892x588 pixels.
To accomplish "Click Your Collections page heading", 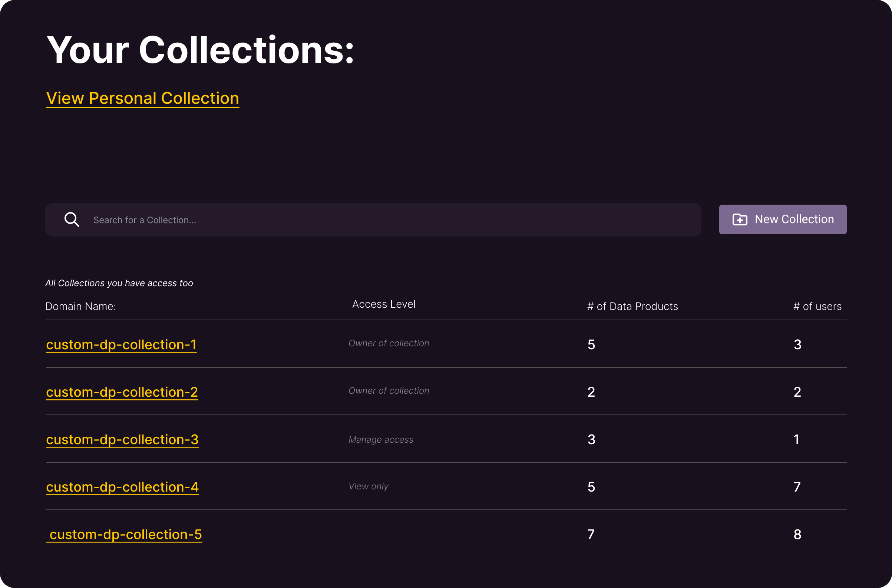I will [200, 50].
